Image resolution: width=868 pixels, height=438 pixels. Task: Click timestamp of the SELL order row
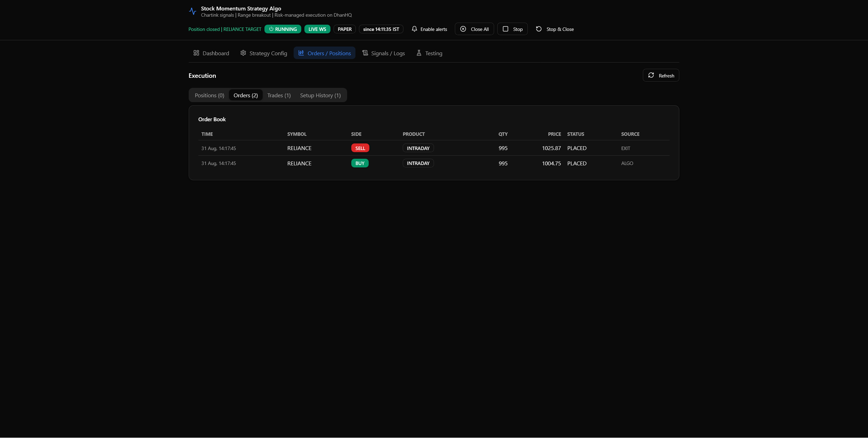(x=219, y=148)
